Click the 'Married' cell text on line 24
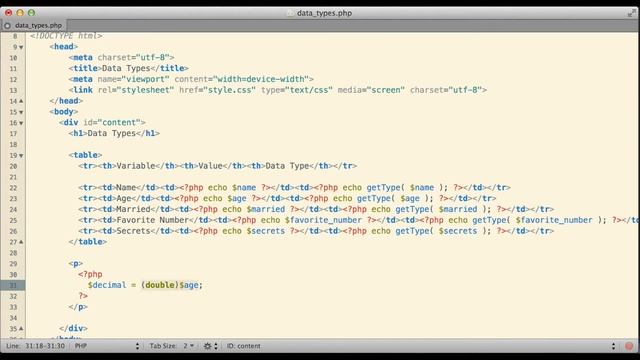640x360 pixels. pos(133,209)
